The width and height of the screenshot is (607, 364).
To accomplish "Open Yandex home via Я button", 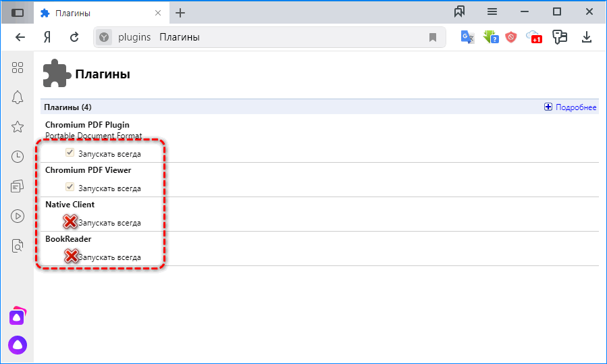I will pos(47,37).
